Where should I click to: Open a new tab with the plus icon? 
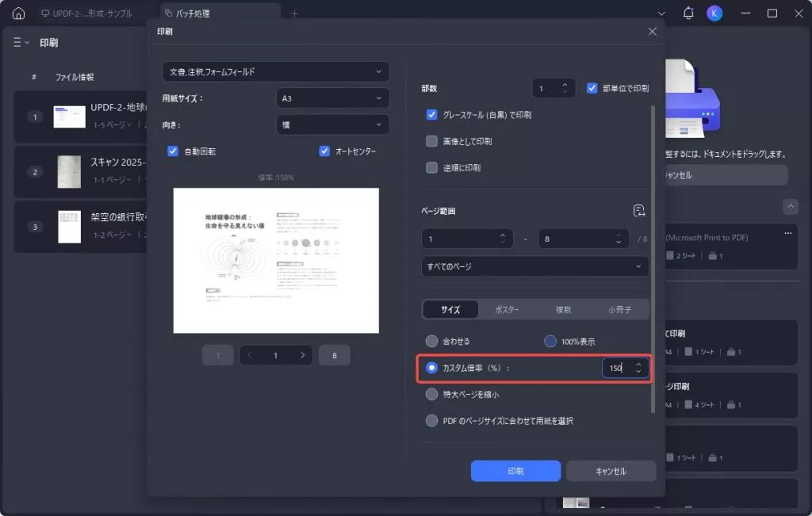[x=293, y=13]
